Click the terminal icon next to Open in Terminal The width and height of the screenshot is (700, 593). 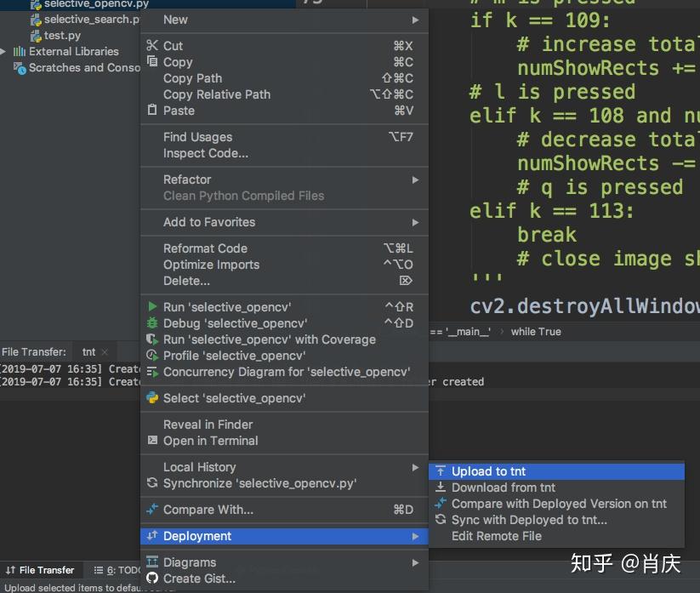[x=152, y=441]
